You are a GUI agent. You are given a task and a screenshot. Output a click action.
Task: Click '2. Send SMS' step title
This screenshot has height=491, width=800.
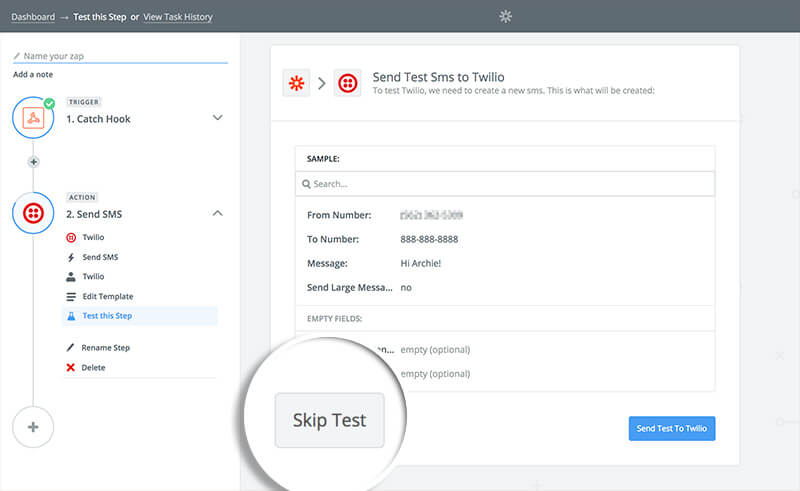click(x=94, y=214)
